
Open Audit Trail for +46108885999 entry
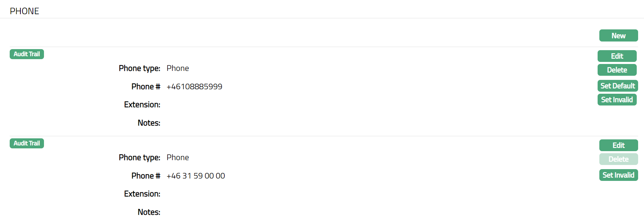click(x=27, y=54)
